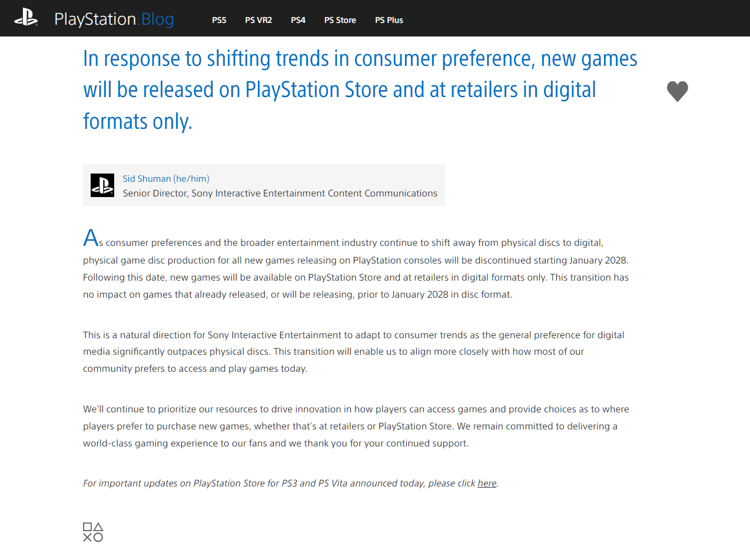Viewport: 750px width, 560px height.
Task: Click the PlayStation logo icon in header
Action: point(26,18)
